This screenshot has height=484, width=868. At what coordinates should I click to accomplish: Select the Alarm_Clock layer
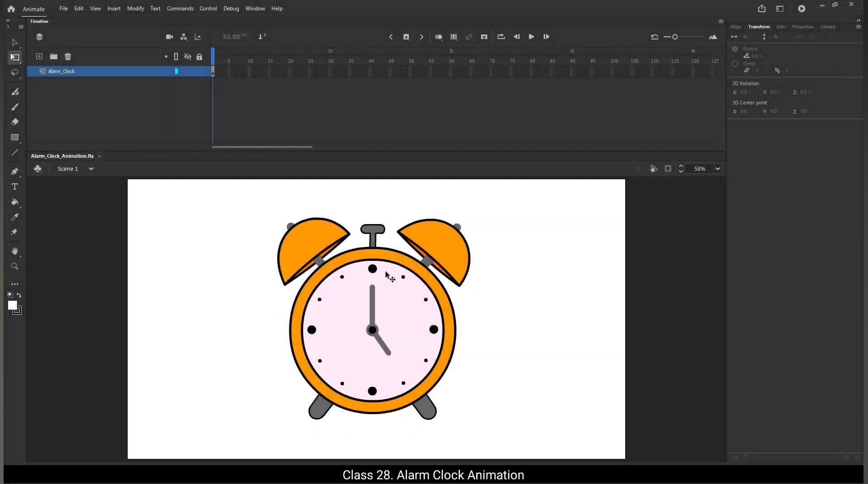pos(119,71)
